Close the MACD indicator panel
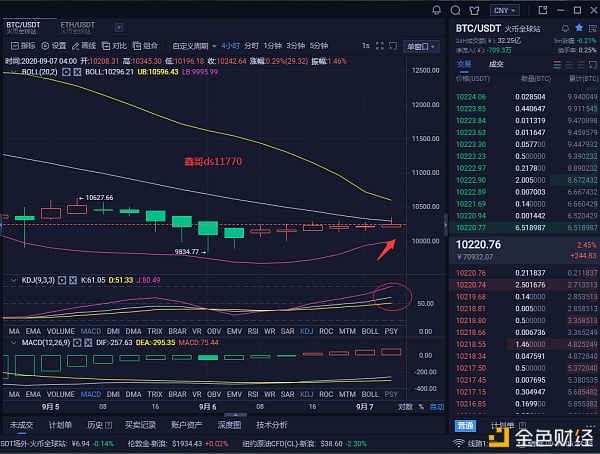600x454 pixels. click(88, 343)
